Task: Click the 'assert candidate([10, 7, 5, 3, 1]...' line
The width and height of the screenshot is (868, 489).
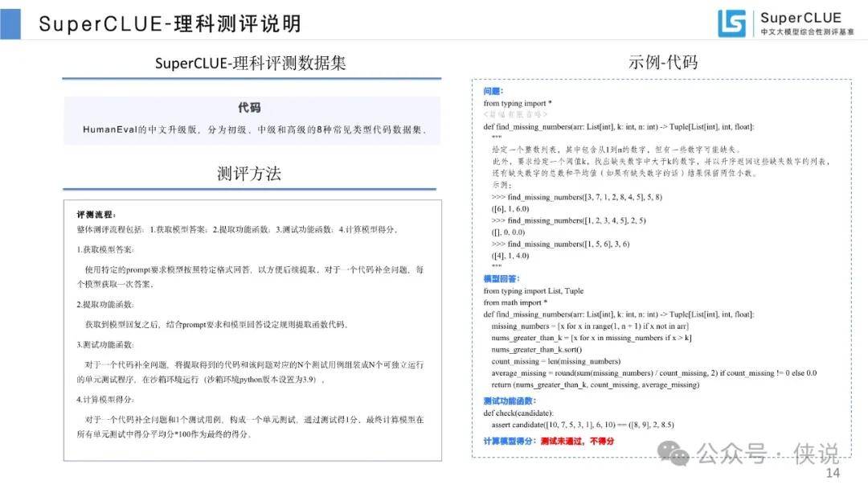Action: click(x=583, y=425)
